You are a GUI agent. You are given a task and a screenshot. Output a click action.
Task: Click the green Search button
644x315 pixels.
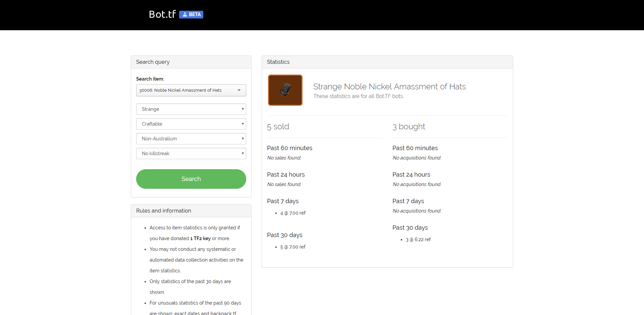[191, 179]
